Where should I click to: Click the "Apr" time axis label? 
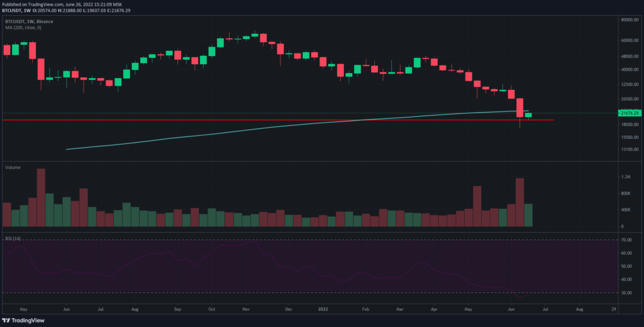434,309
